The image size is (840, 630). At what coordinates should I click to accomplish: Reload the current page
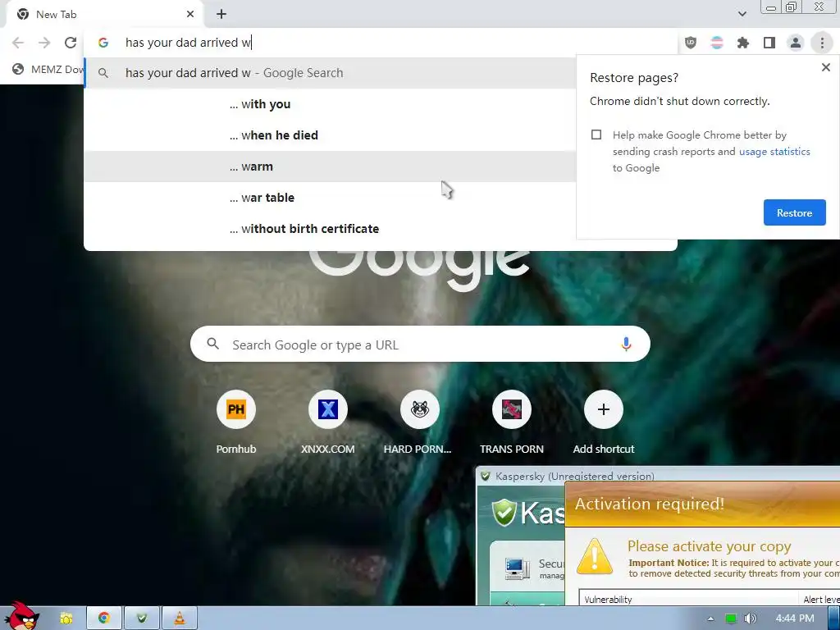pos(71,43)
